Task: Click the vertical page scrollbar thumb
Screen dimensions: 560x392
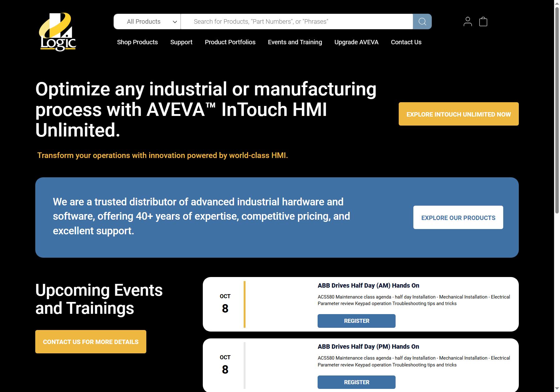Action: 557,110
